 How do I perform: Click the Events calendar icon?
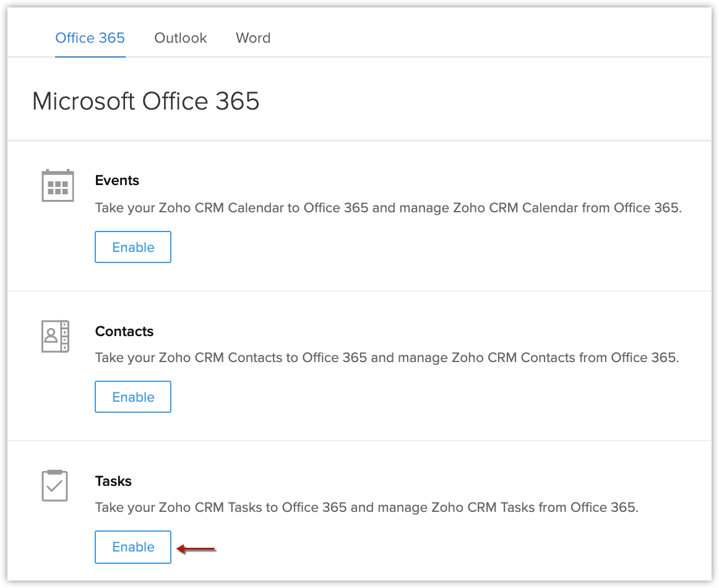pyautogui.click(x=58, y=185)
